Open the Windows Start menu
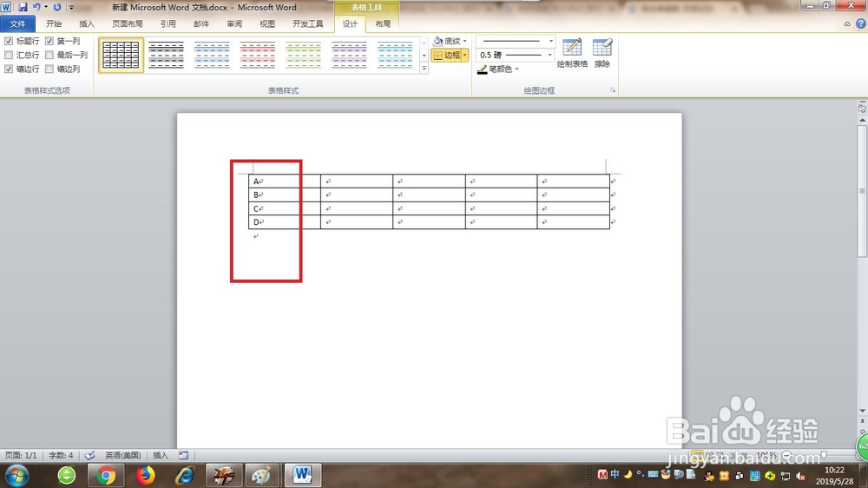Viewport: 868px width, 488px height. pyautogui.click(x=16, y=475)
